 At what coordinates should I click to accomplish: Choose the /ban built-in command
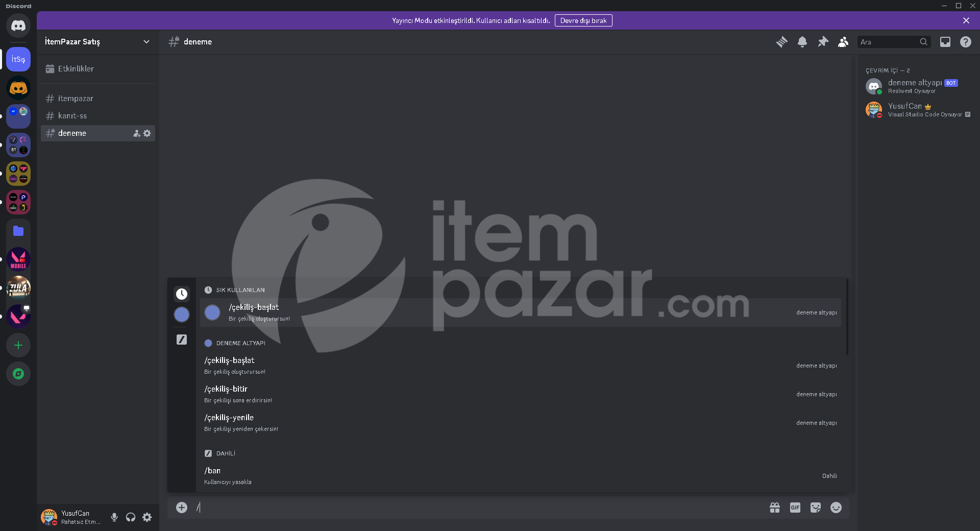[521, 476]
